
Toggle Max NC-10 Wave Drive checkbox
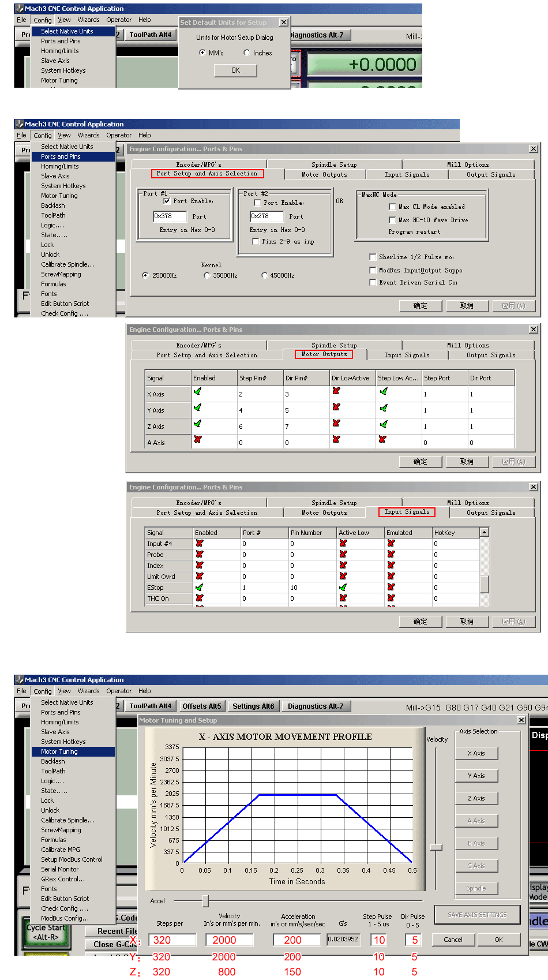[x=392, y=220]
